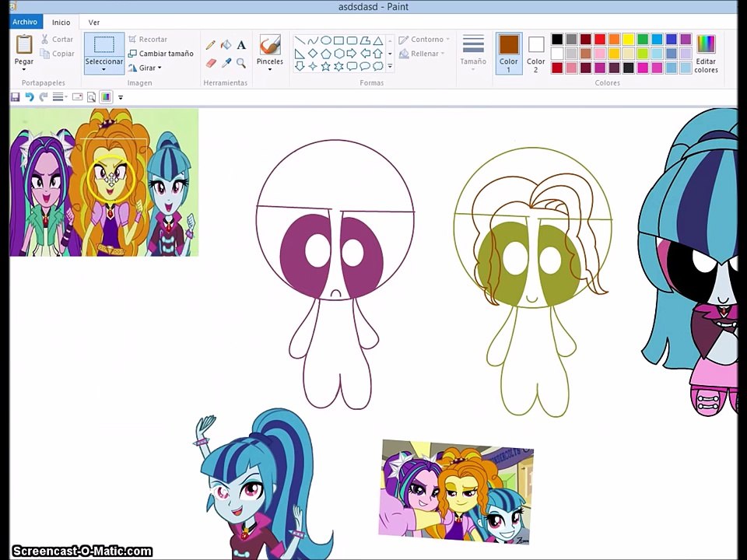
Task: Activate Color 1 swatch button
Action: click(509, 53)
